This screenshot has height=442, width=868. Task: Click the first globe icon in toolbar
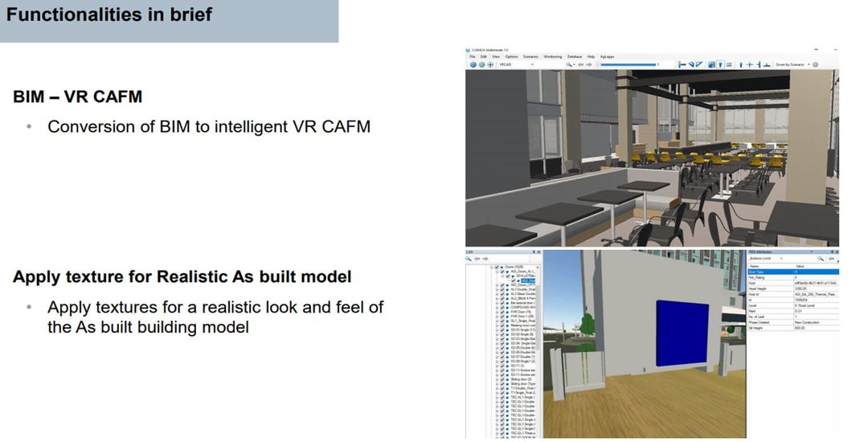[472, 64]
